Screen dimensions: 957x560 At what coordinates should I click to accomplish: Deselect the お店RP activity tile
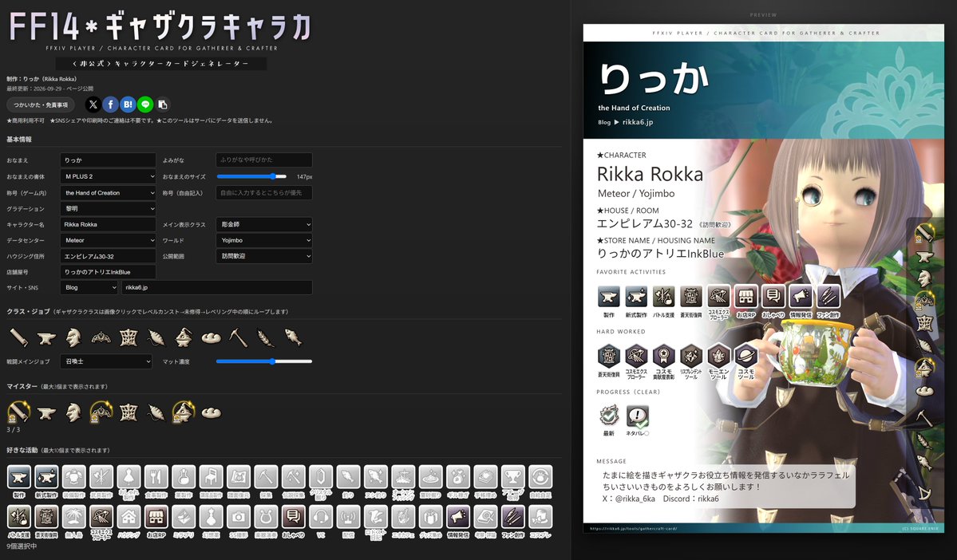(x=156, y=522)
